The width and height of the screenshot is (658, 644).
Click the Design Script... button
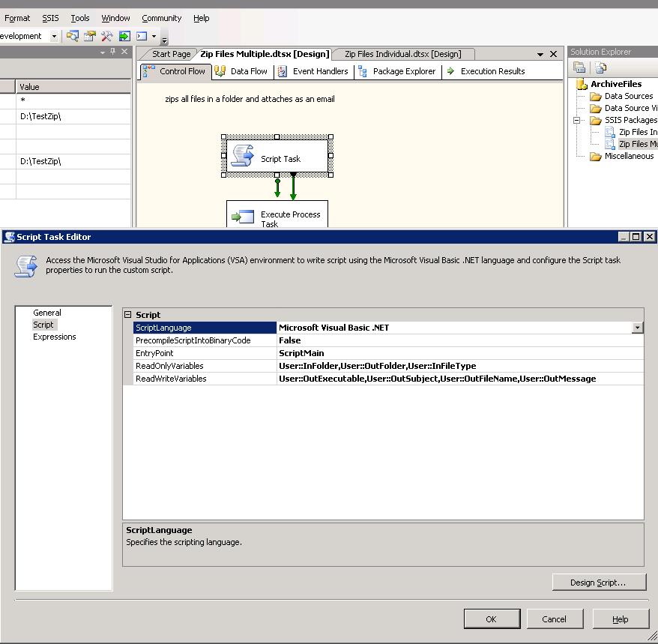(x=597, y=583)
